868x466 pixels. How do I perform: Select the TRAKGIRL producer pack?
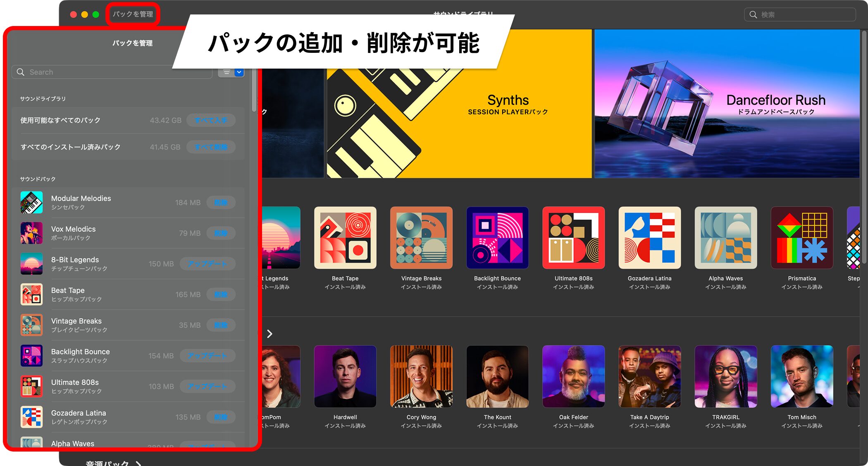pyautogui.click(x=725, y=376)
